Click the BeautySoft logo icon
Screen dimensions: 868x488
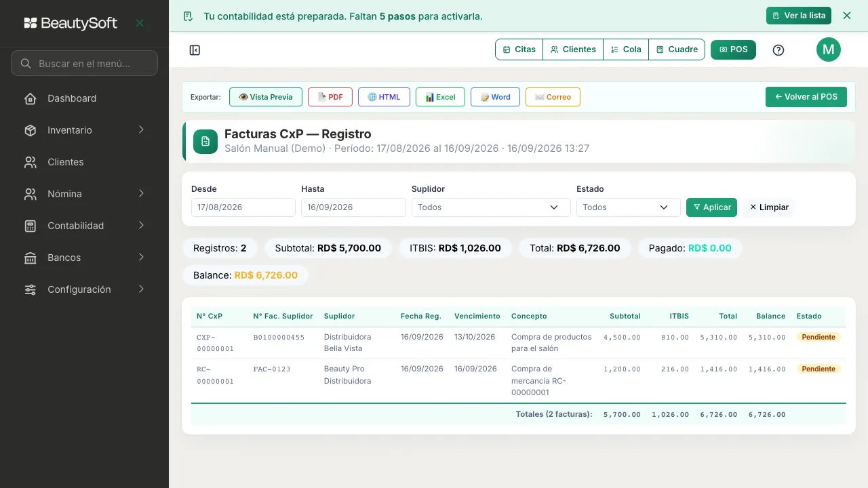pyautogui.click(x=31, y=23)
